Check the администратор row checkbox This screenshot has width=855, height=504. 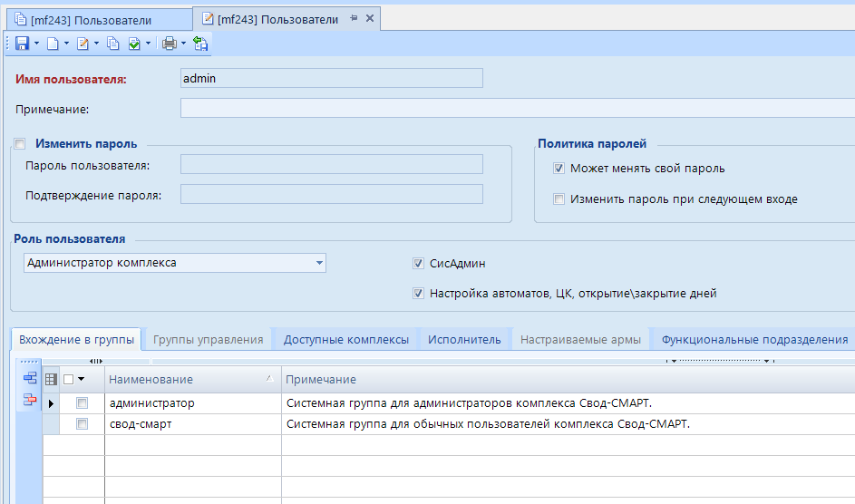click(x=82, y=403)
